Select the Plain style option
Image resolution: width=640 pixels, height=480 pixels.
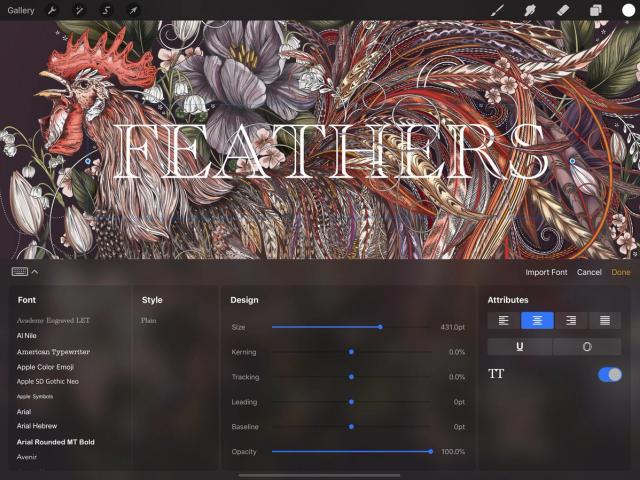(149, 321)
